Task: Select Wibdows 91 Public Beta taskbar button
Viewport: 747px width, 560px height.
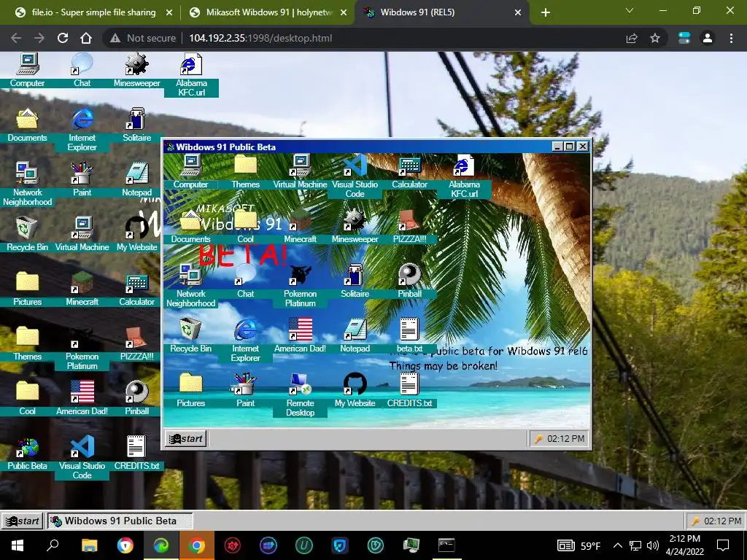Action: pyautogui.click(x=120, y=521)
